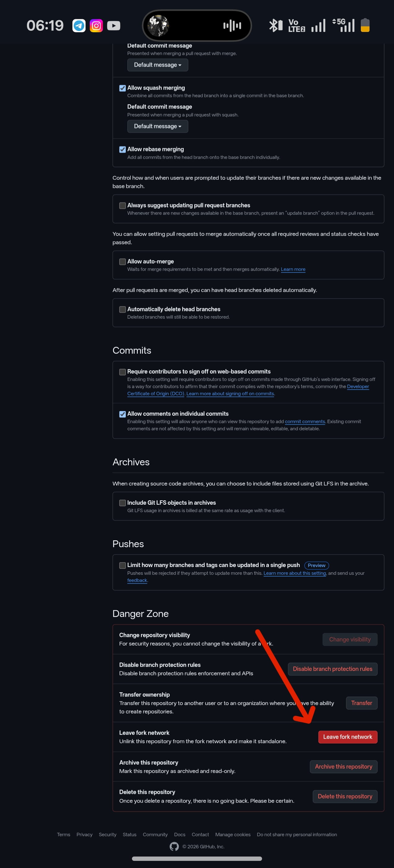This screenshot has width=394, height=868.
Task: Tap the audio waveform icon in pill
Action: click(232, 25)
